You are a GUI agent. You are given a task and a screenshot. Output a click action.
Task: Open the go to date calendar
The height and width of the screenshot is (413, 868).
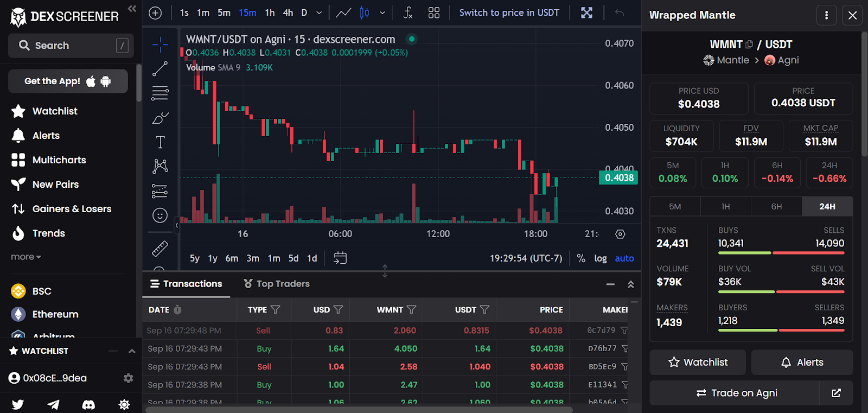340,258
